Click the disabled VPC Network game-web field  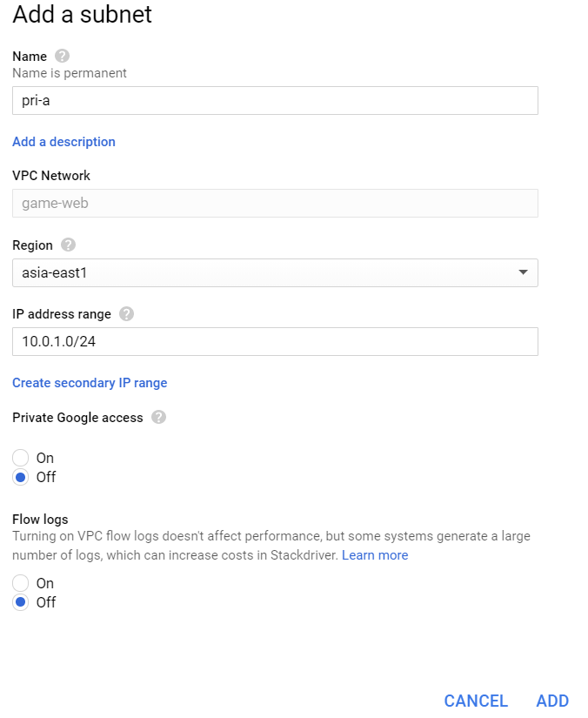pyautogui.click(x=275, y=204)
